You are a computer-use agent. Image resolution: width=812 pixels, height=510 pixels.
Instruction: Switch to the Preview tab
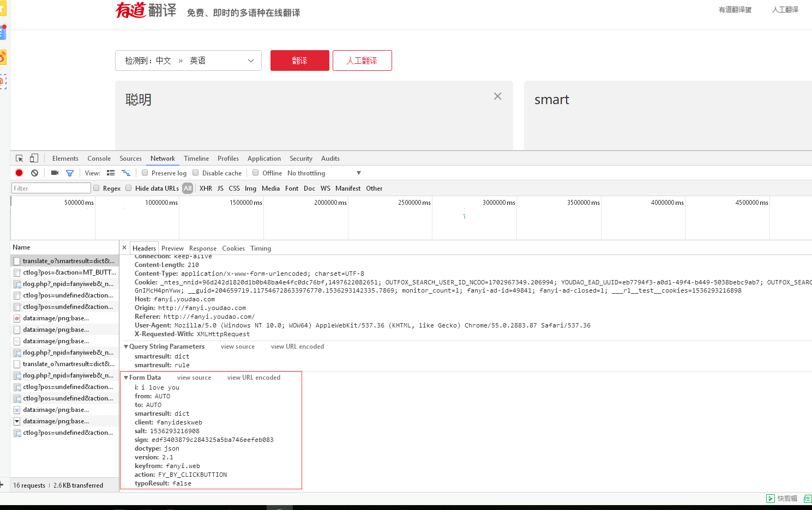(x=172, y=248)
